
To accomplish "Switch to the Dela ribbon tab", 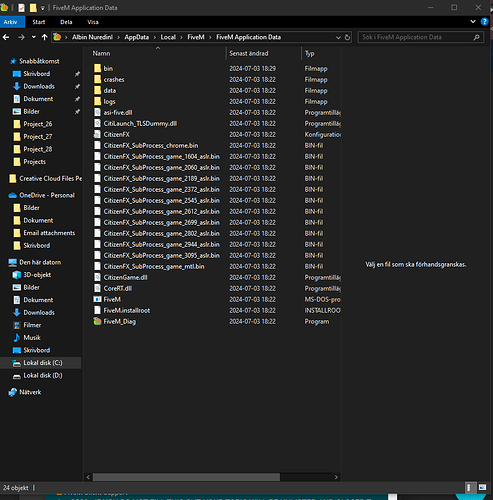I will pos(66,22).
